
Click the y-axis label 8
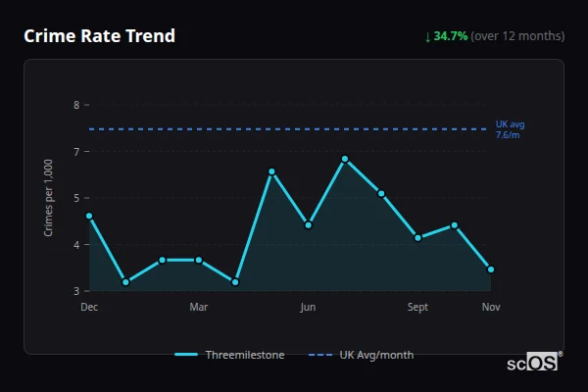[76, 105]
